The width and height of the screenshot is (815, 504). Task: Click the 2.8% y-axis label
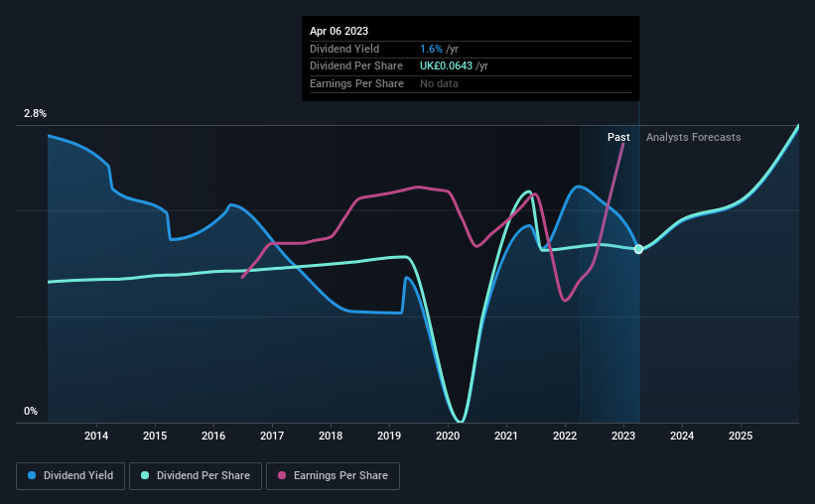point(35,113)
